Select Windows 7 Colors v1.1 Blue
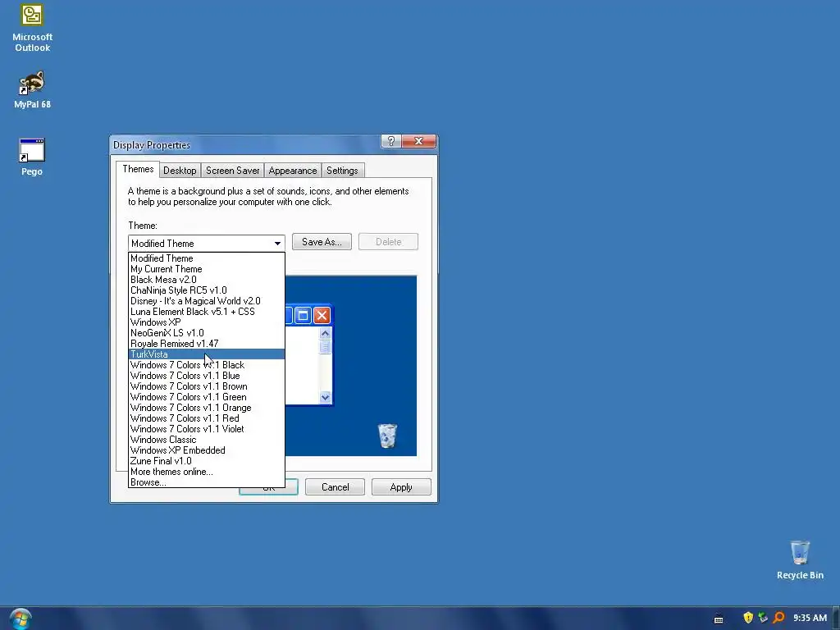 206,376
